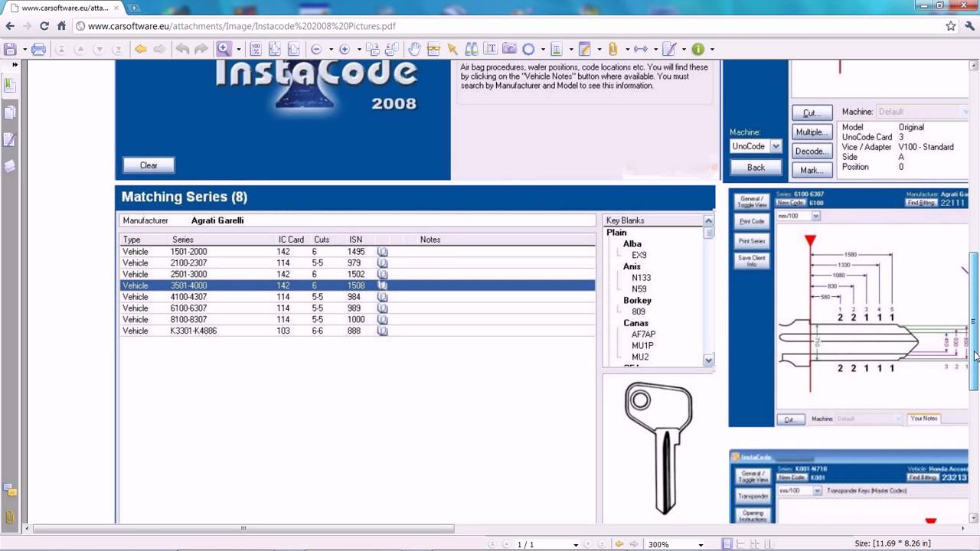Screen dimensions: 980x551
Task: Click the binoculars search icon
Action: [472, 49]
